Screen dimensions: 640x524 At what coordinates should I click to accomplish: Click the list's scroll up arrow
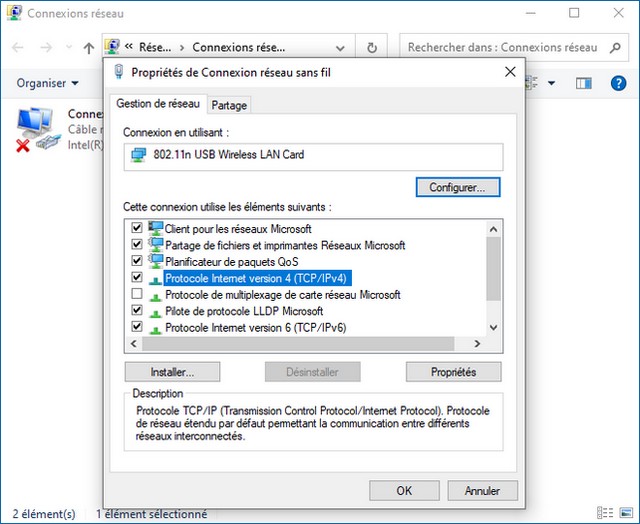(x=493, y=229)
